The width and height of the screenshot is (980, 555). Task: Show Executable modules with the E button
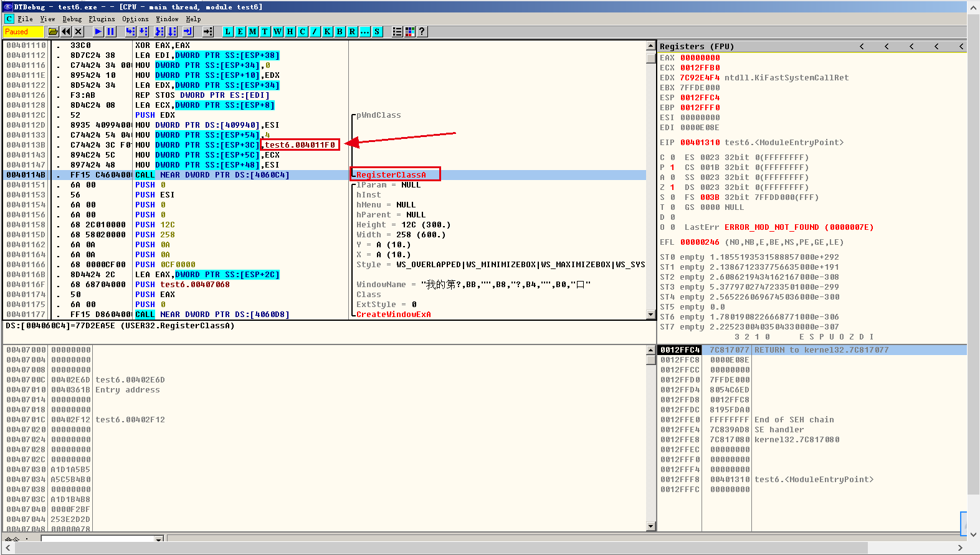point(240,32)
